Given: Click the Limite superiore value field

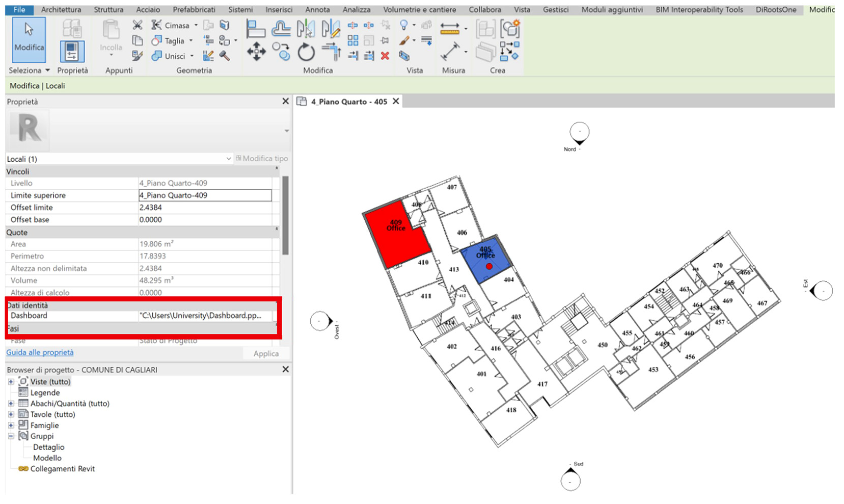Looking at the screenshot, I should (x=205, y=195).
